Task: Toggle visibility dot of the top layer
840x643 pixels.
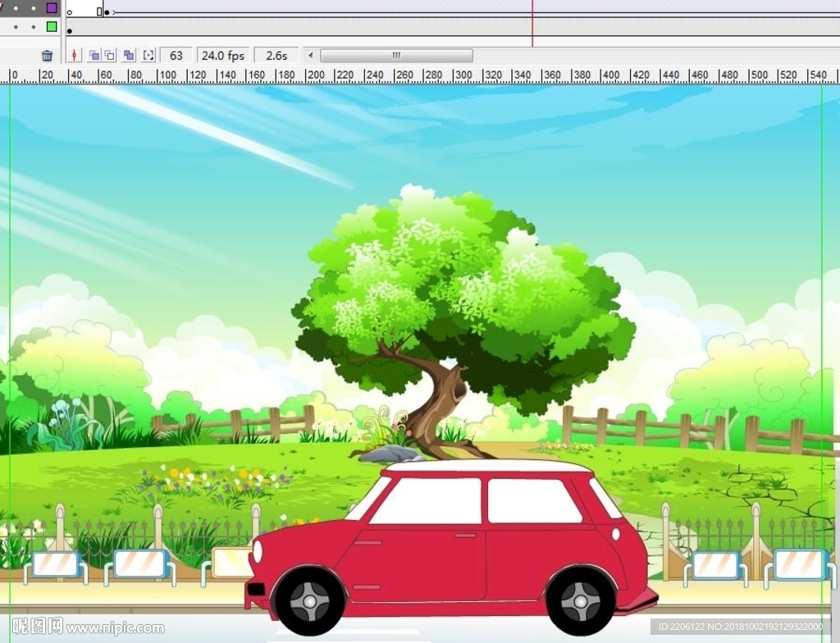Action: 16,8
